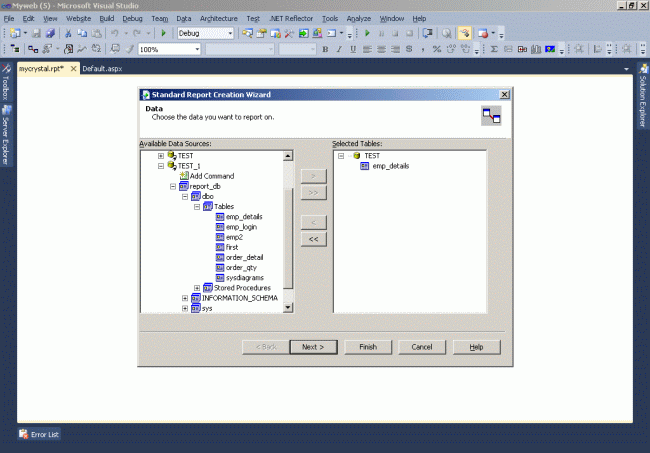The height and width of the screenshot is (453, 650).
Task: Click the Finish button
Action: 368,347
